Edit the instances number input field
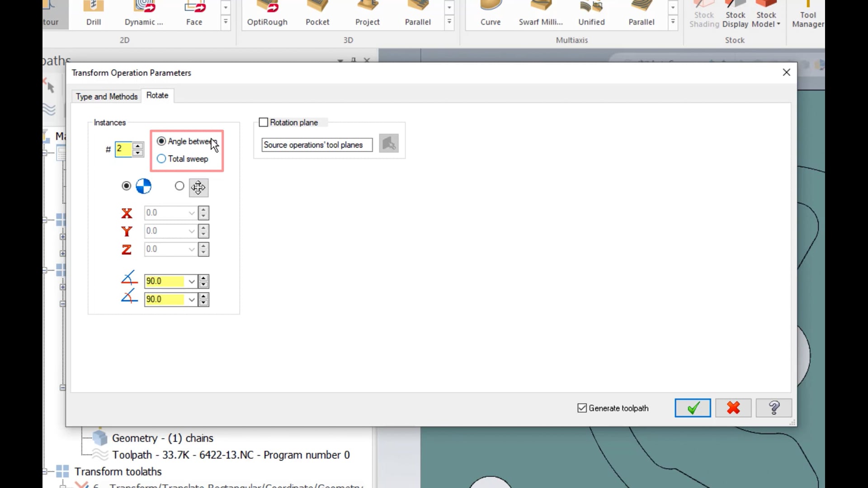 tap(123, 148)
